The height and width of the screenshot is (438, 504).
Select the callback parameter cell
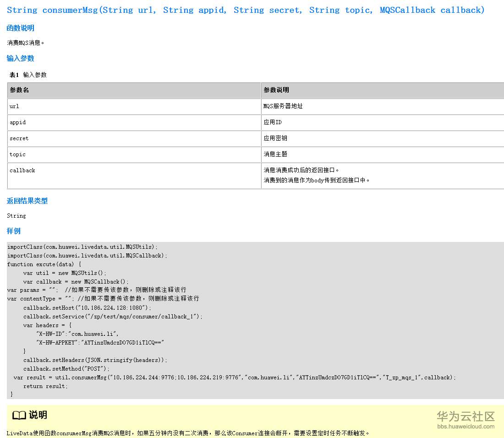(134, 176)
